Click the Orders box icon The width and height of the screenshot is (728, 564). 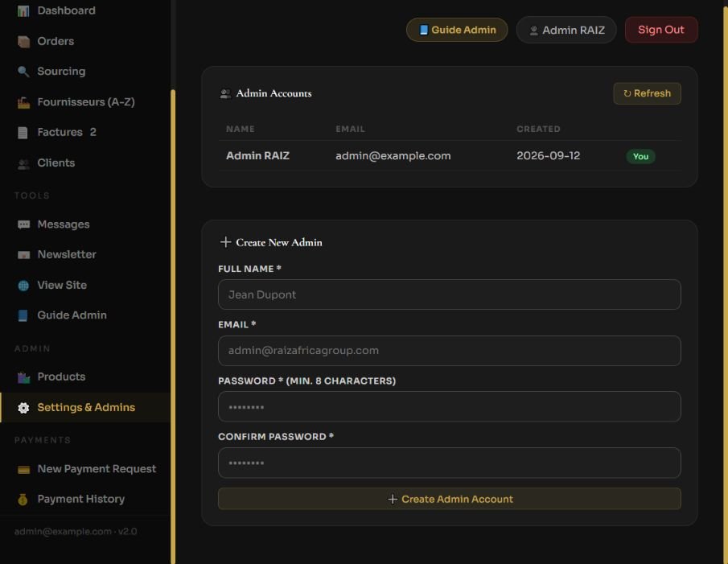pyautogui.click(x=23, y=41)
